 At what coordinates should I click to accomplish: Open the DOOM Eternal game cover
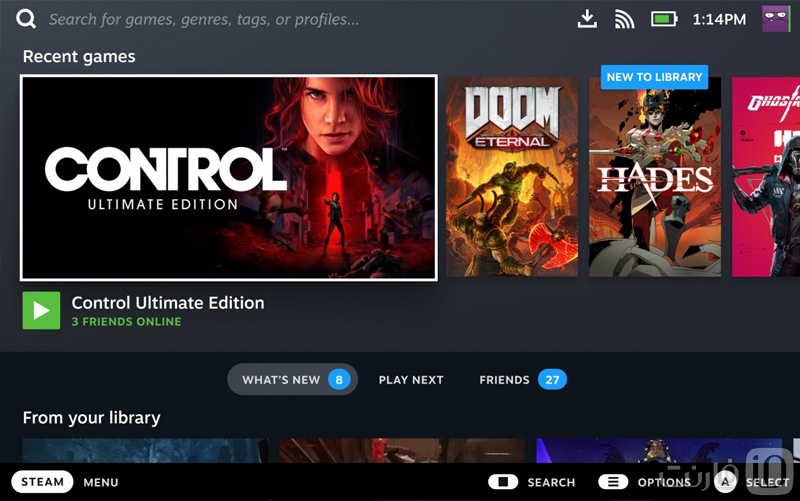(x=512, y=177)
